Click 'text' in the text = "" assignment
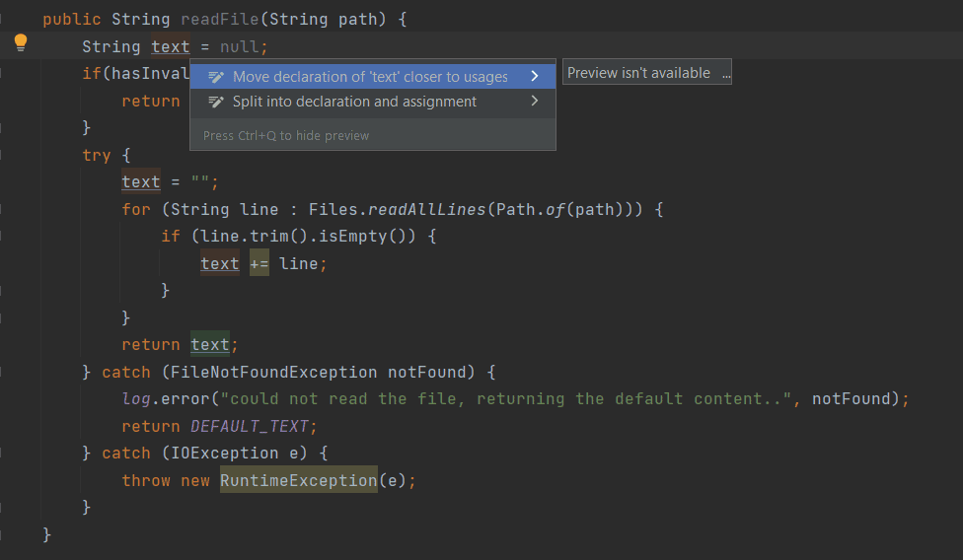This screenshot has height=560, width=963. [x=141, y=182]
